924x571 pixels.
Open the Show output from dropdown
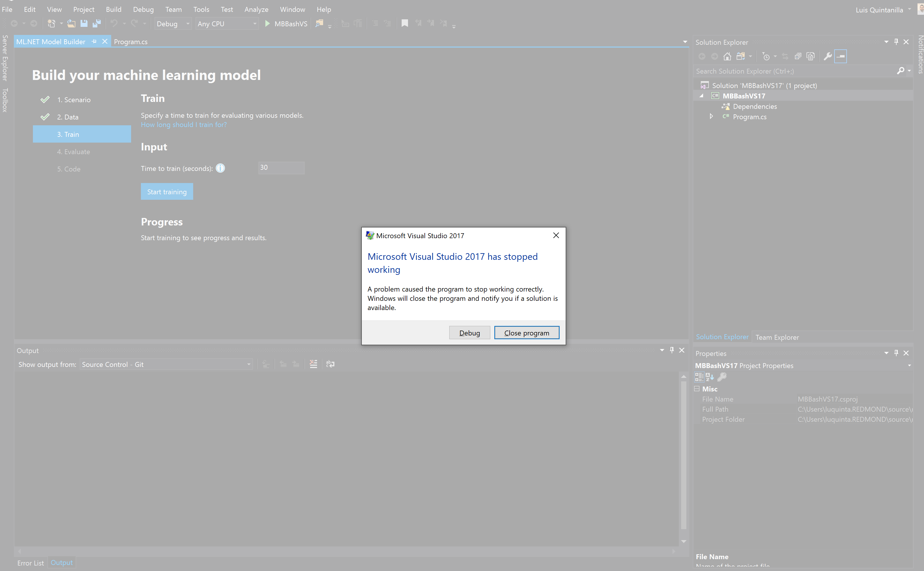pos(166,364)
